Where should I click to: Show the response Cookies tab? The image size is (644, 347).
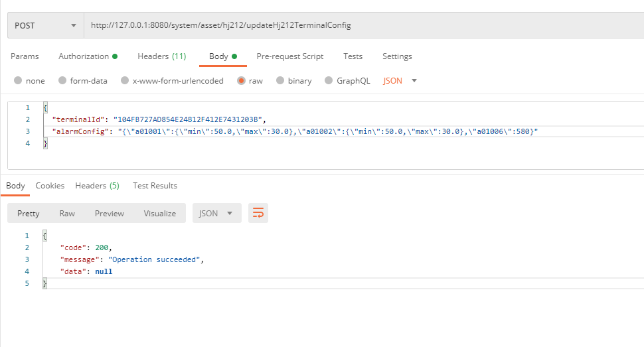pyautogui.click(x=50, y=186)
